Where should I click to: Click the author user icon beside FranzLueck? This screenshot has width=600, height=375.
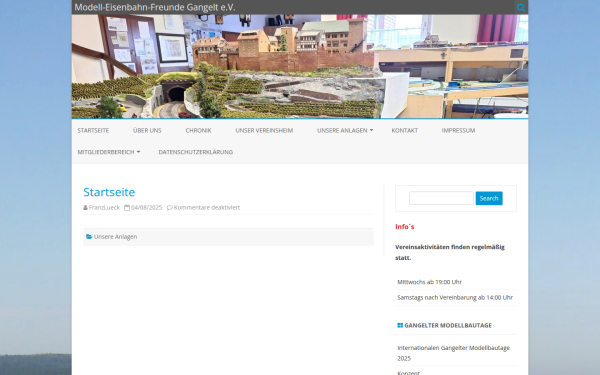click(x=85, y=208)
